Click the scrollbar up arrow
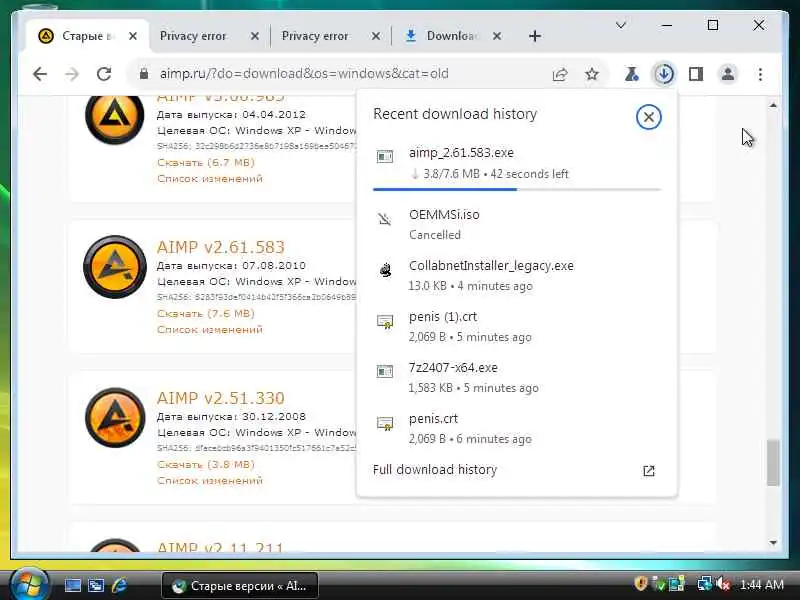Viewport: 800px width, 600px height. 773,106
